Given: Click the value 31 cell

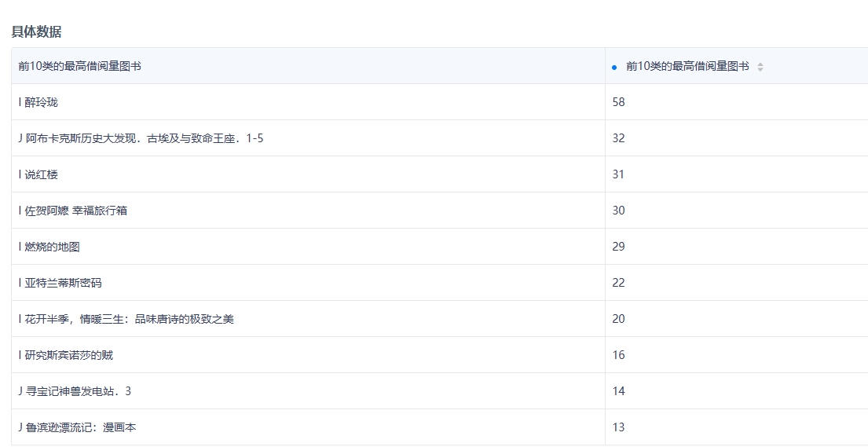Looking at the screenshot, I should coord(736,174).
